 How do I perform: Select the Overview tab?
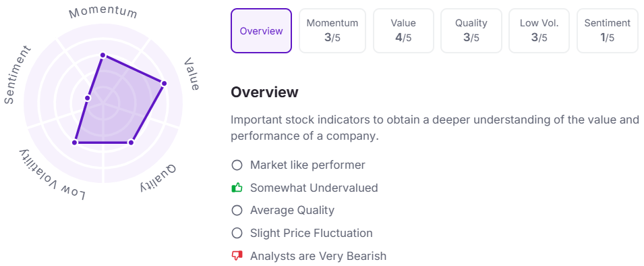[261, 31]
